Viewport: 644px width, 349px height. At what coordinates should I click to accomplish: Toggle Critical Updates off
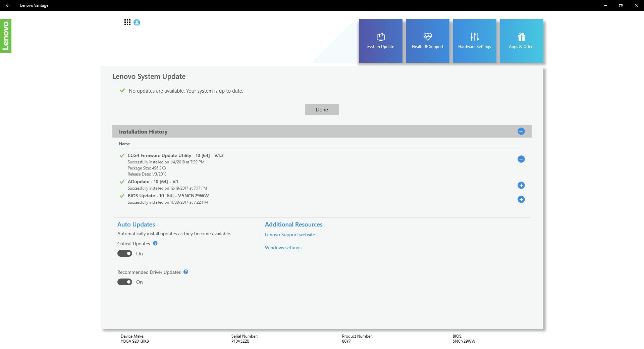[x=124, y=253]
